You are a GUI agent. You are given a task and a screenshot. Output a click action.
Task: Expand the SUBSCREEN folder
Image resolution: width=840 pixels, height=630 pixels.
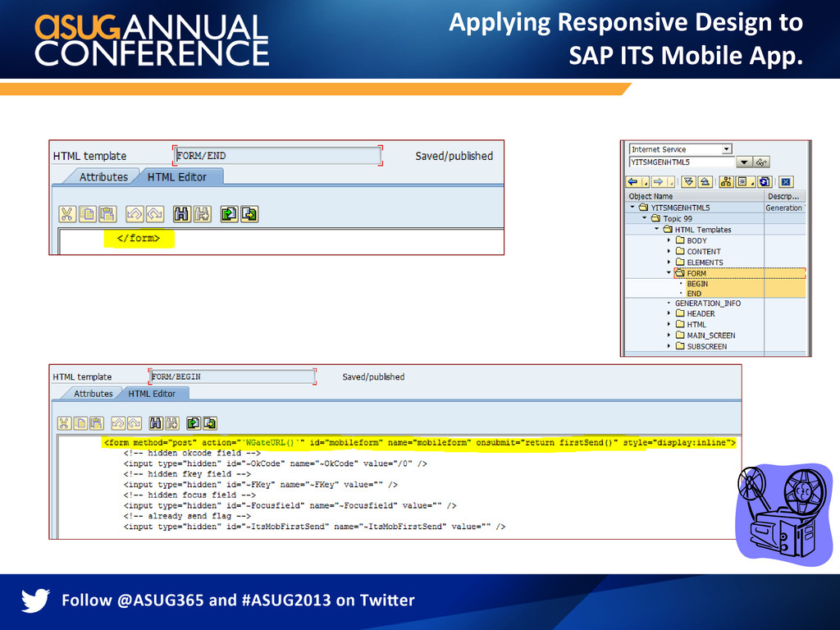pos(669,346)
